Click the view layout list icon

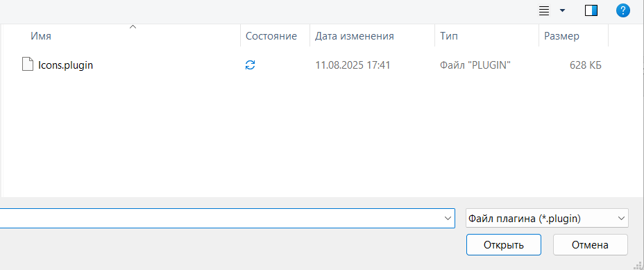(544, 10)
